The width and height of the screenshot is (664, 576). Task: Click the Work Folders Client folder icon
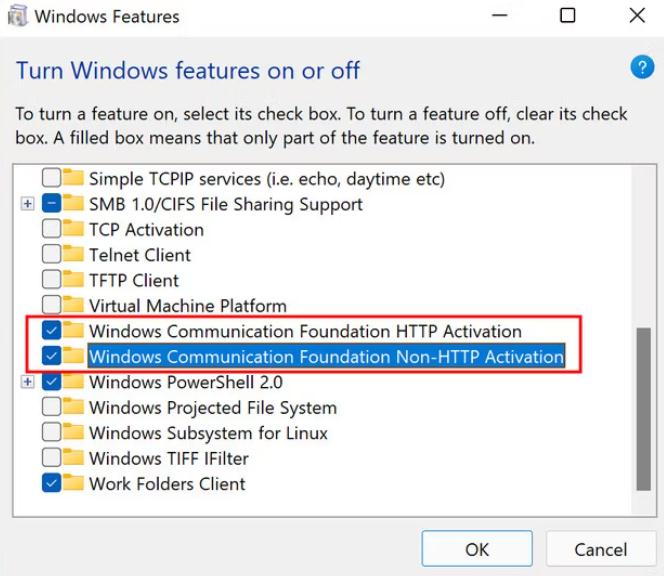coord(73,484)
